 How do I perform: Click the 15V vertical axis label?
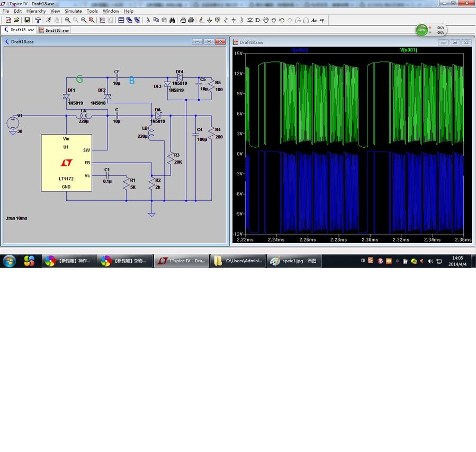click(x=238, y=54)
